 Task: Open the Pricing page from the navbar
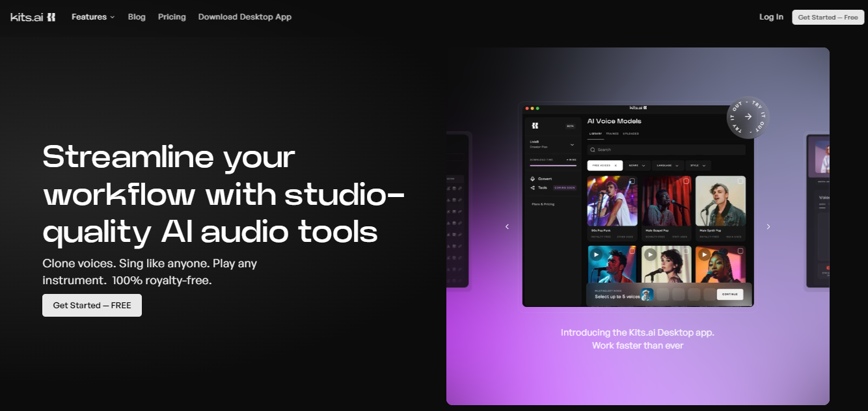click(172, 17)
